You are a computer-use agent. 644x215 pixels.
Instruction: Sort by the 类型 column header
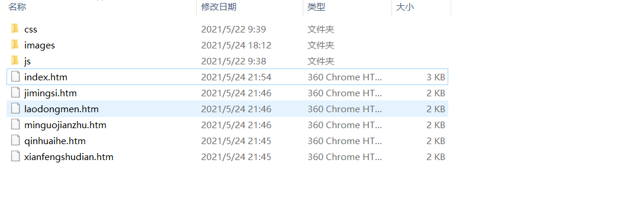pos(316,6)
